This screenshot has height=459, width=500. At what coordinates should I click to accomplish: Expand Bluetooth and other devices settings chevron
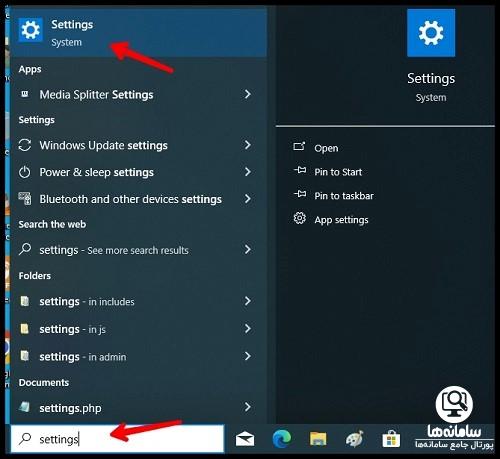coord(248,199)
